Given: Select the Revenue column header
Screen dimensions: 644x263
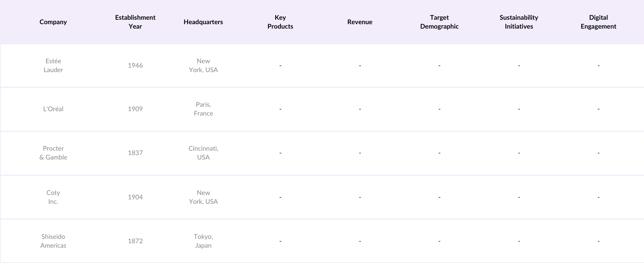Looking at the screenshot, I should [x=360, y=22].
